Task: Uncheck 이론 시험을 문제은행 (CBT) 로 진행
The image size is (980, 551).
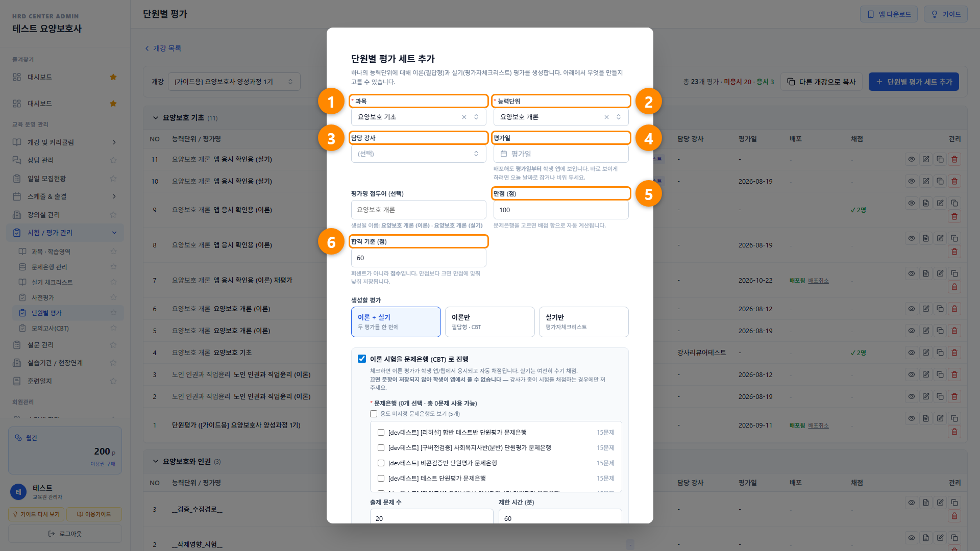Action: coord(362,359)
